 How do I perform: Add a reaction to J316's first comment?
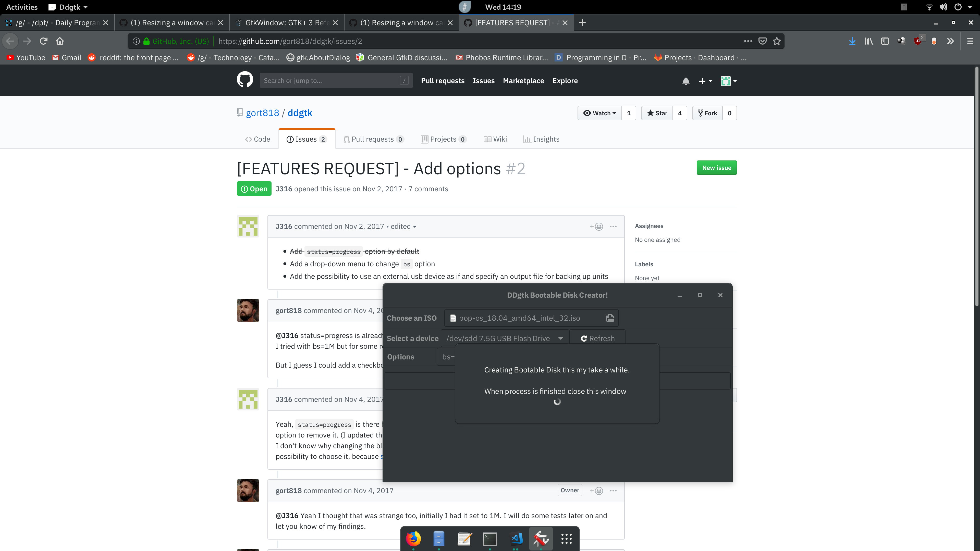tap(596, 227)
